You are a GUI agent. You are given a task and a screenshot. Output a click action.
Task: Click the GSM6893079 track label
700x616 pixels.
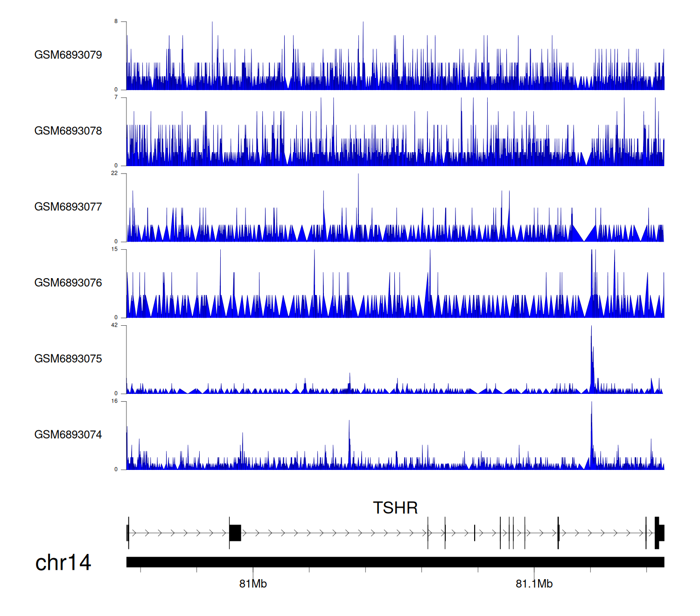68,55
